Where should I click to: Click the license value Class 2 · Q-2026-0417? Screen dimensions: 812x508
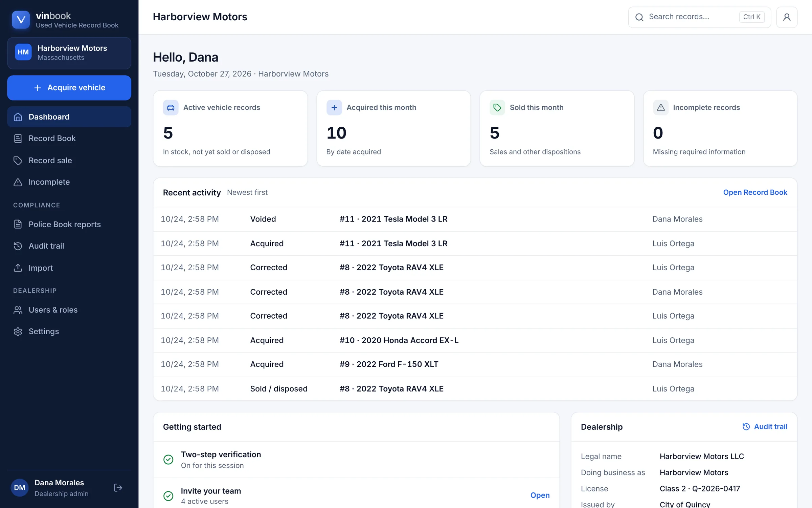(x=700, y=489)
